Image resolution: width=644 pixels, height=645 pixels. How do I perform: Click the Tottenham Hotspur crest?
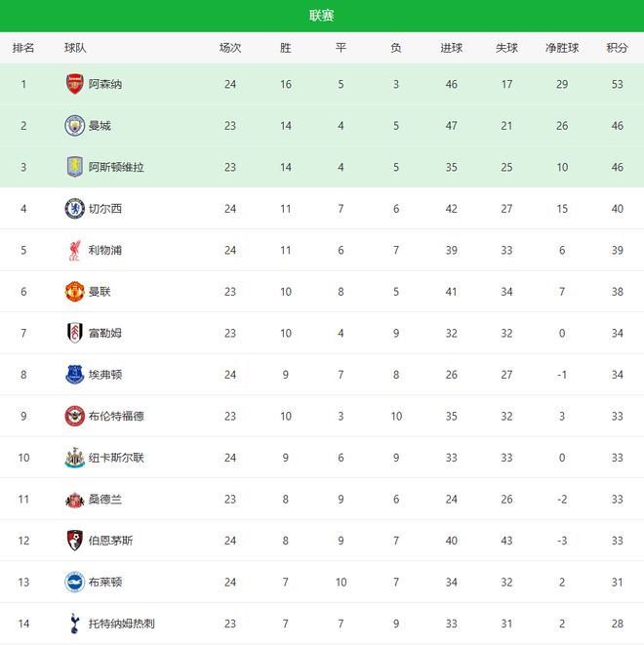click(74, 623)
